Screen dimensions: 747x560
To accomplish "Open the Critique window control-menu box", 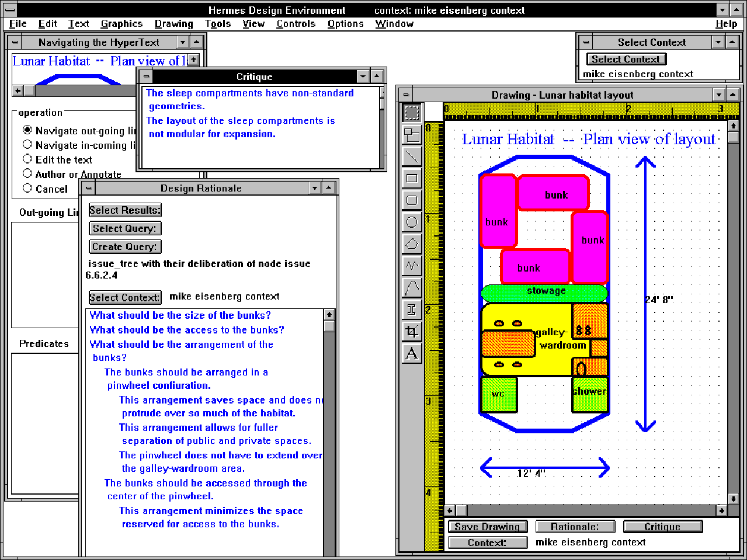I will (146, 76).
